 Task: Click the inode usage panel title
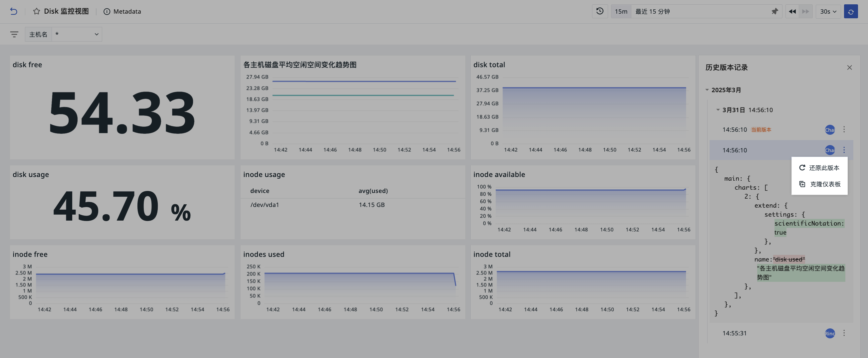[264, 174]
